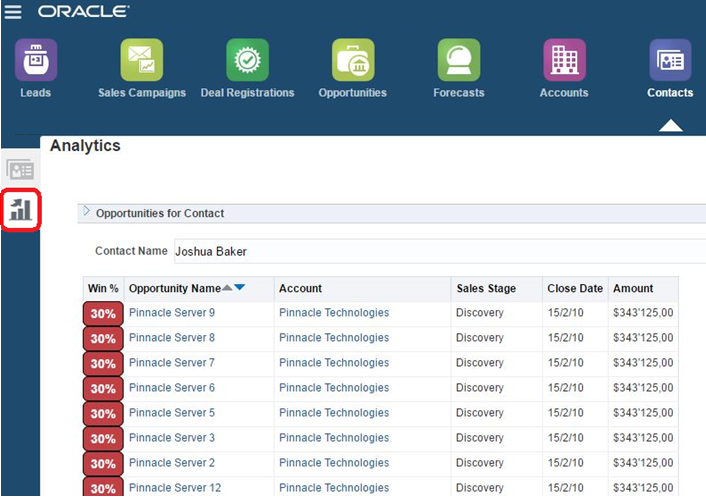Click the Contact Name field
Image resolution: width=706 pixels, height=497 pixels.
click(439, 251)
